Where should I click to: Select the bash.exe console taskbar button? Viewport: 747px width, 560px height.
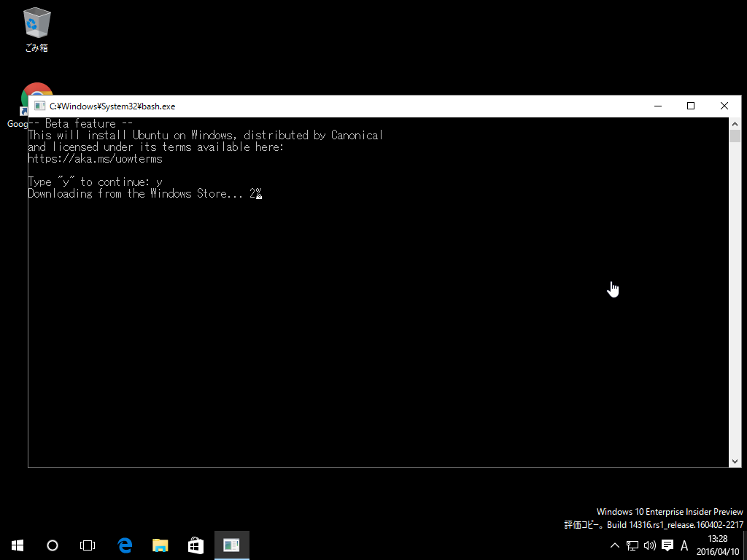click(231, 545)
